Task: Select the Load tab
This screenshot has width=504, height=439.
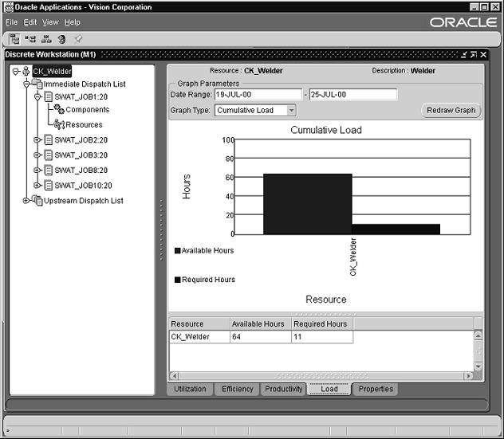Action: tap(329, 389)
